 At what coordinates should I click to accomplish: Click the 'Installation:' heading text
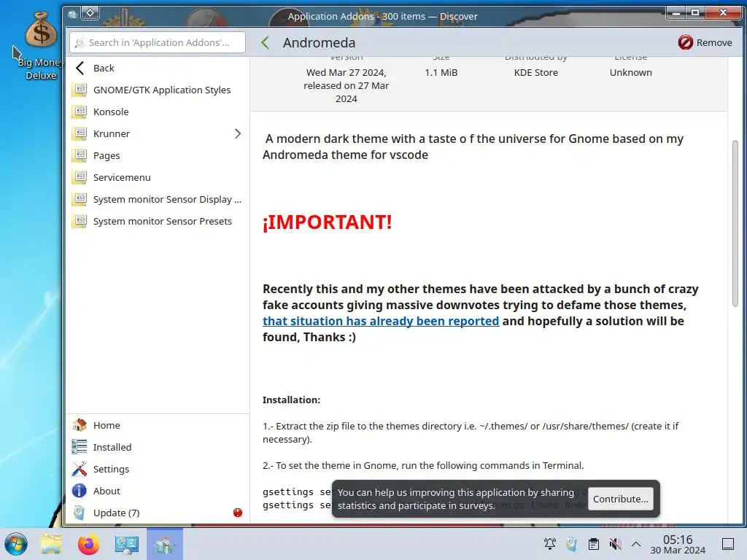(291, 400)
